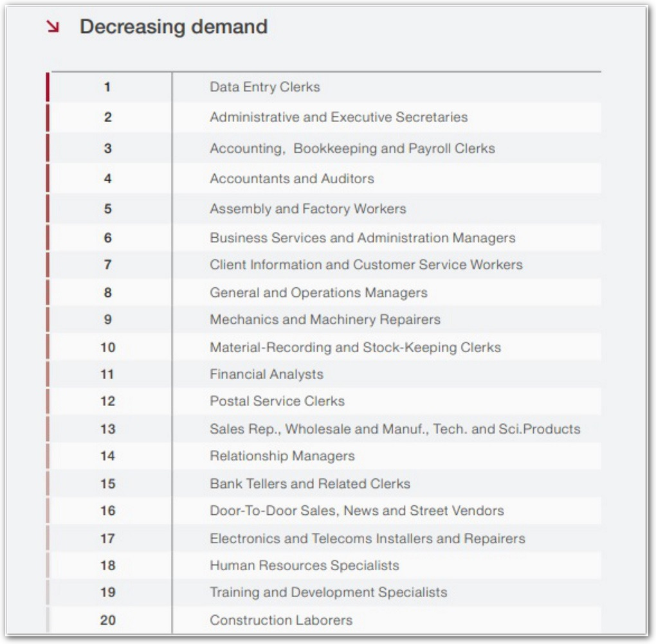
Task: Click 'Bank Tellers and Related Clerks'
Action: pyautogui.click(x=309, y=483)
